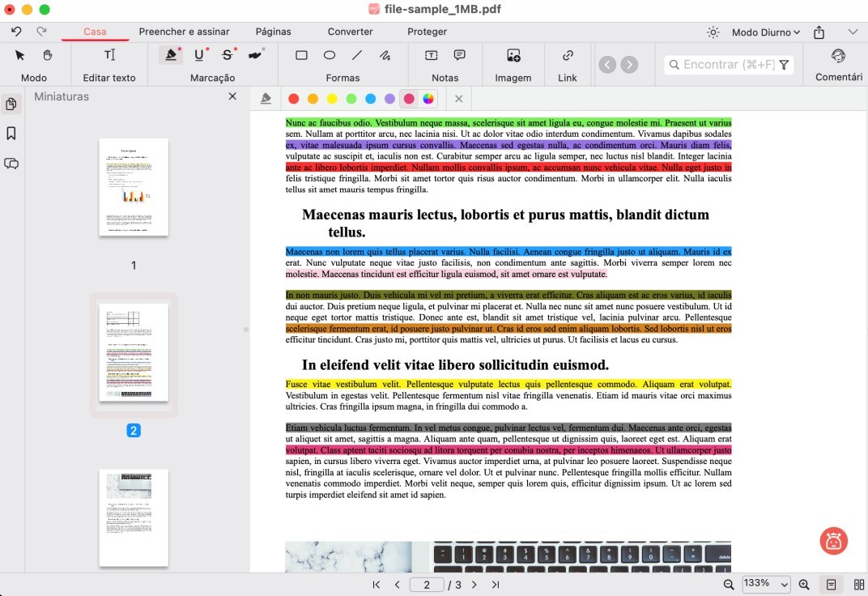Screen dimensions: 868x596
Task: Switch viewing mode with the brightness icon
Action: point(713,31)
